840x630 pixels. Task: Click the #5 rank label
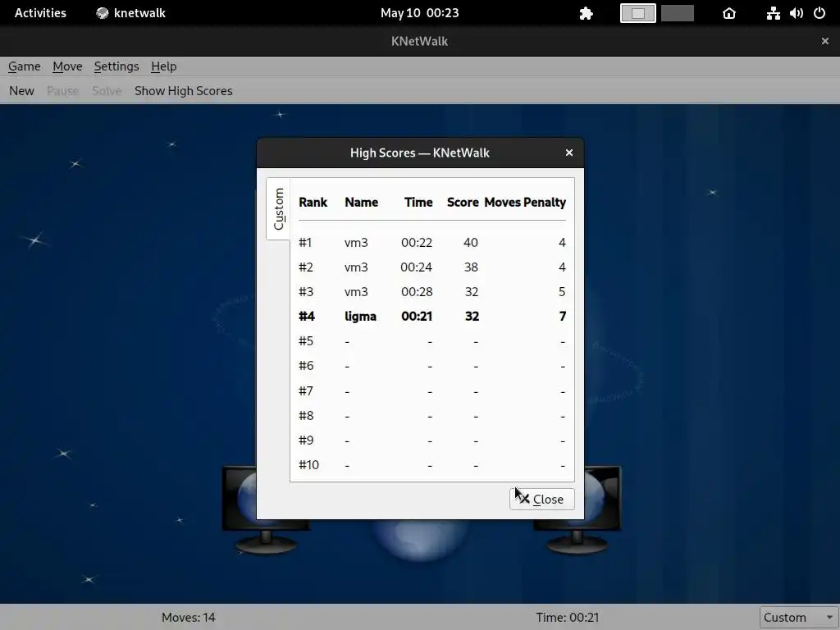(305, 341)
